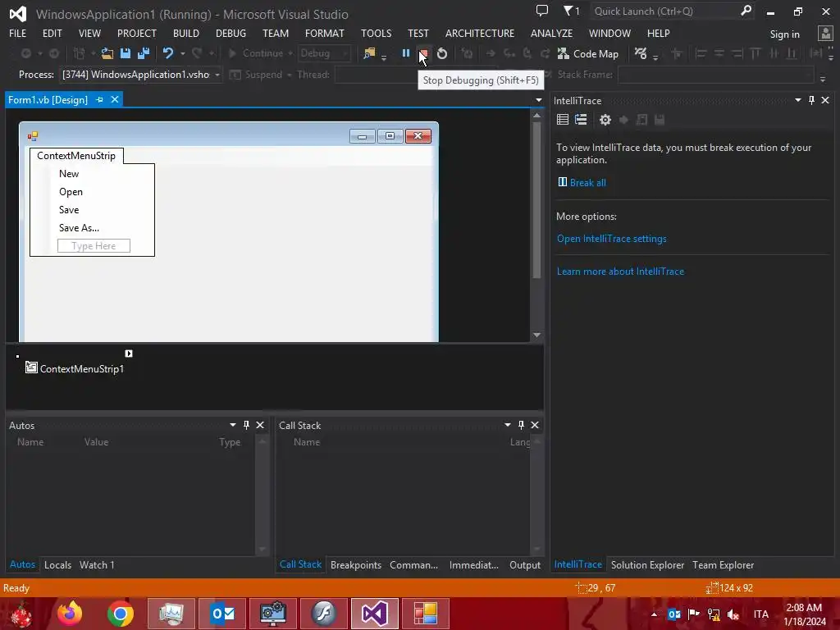This screenshot has height=630, width=840.
Task: Select the ContextMenuStrip1 component in tray
Action: 75,368
